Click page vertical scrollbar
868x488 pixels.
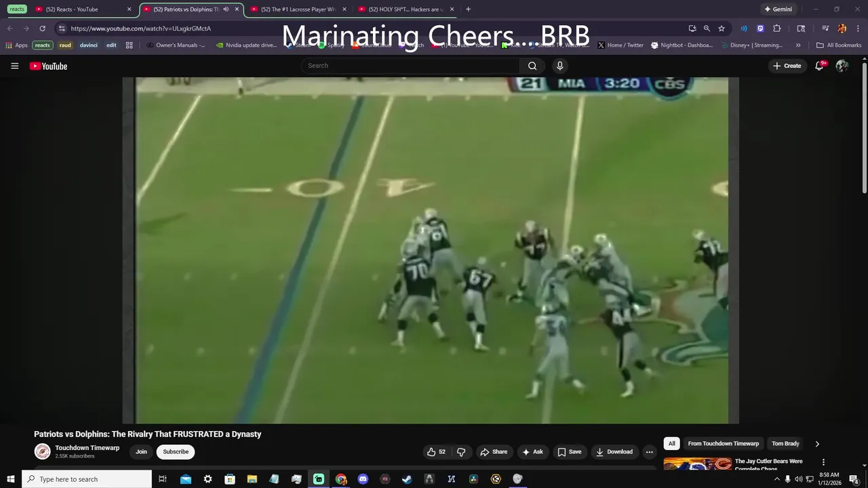tap(864, 127)
